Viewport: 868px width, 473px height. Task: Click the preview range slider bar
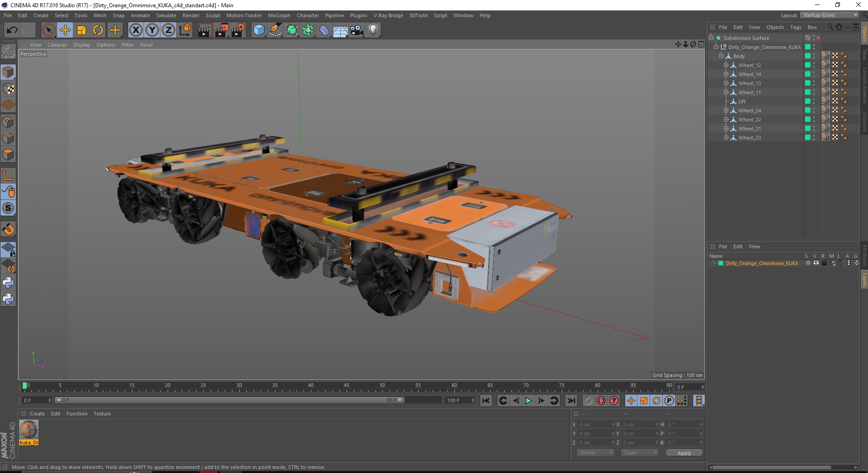pos(230,400)
